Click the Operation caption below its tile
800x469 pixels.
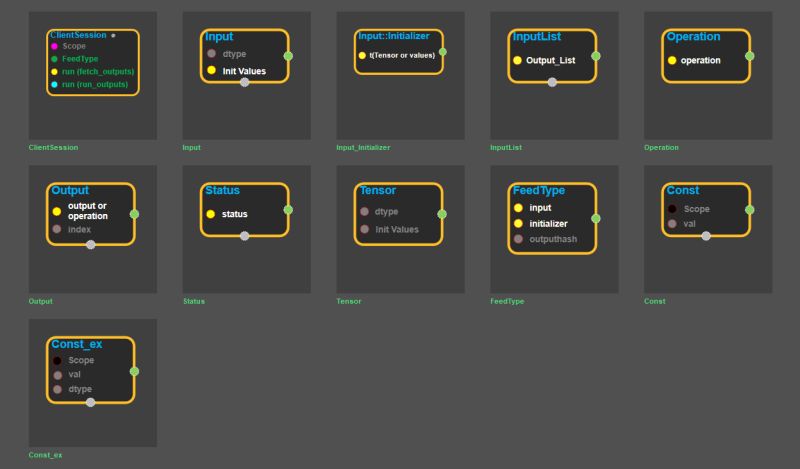tap(661, 147)
